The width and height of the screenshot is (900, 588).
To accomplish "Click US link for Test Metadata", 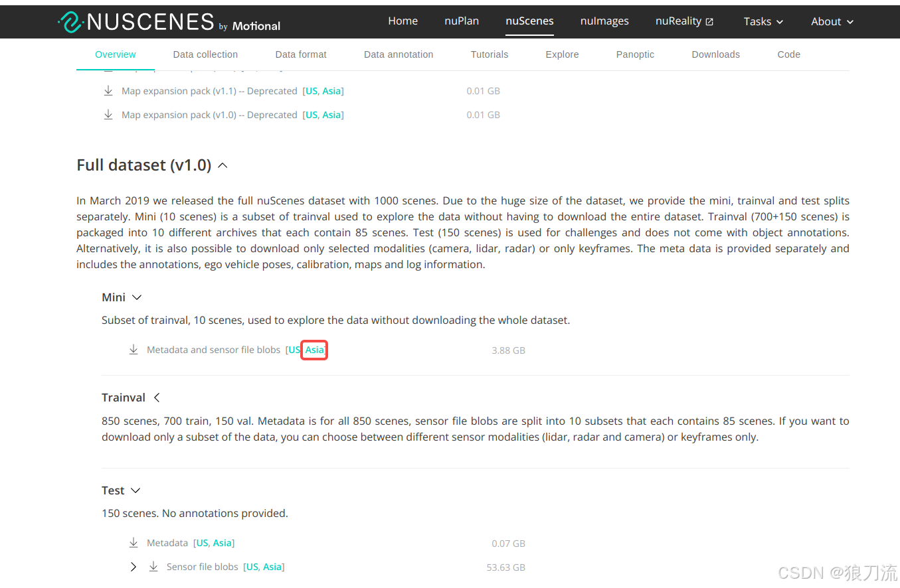I will (203, 543).
